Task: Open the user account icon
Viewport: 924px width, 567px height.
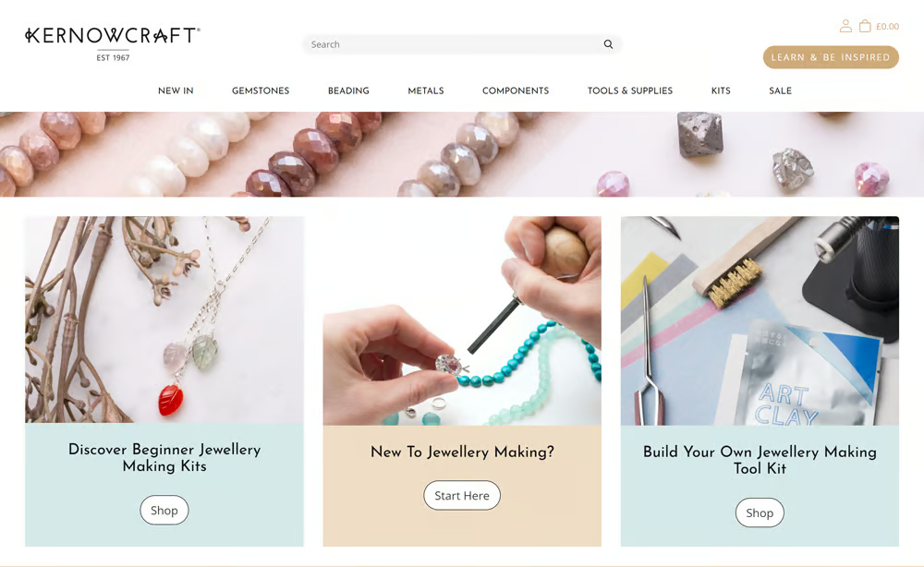Action: tap(845, 26)
